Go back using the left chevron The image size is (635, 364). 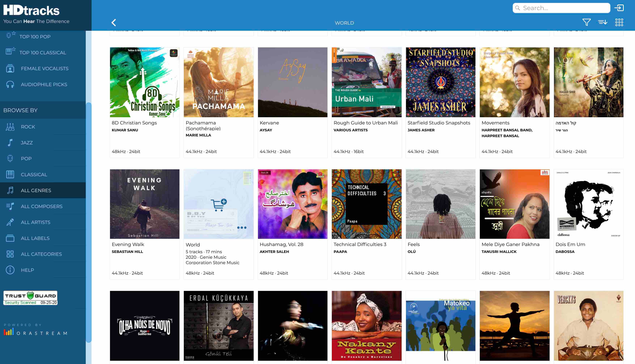point(114,23)
